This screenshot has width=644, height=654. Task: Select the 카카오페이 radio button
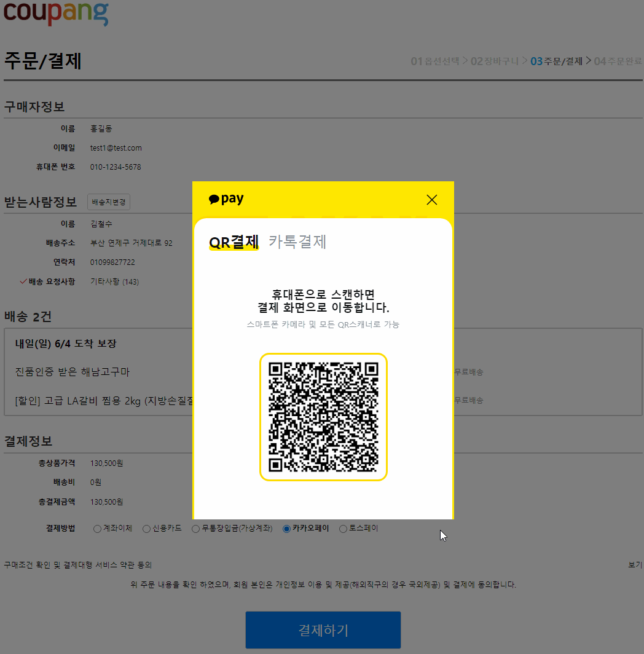pyautogui.click(x=286, y=528)
